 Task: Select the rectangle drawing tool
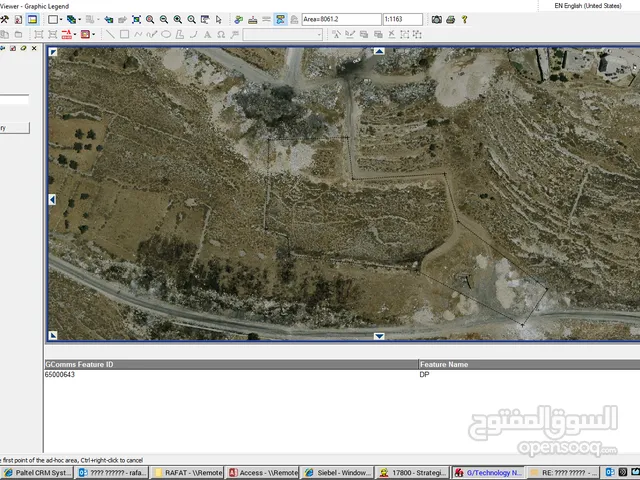tap(124, 34)
